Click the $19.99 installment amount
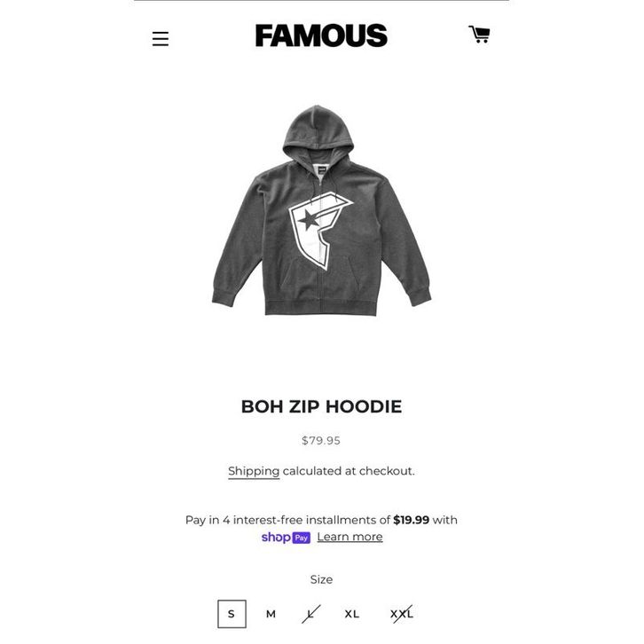 (411, 520)
